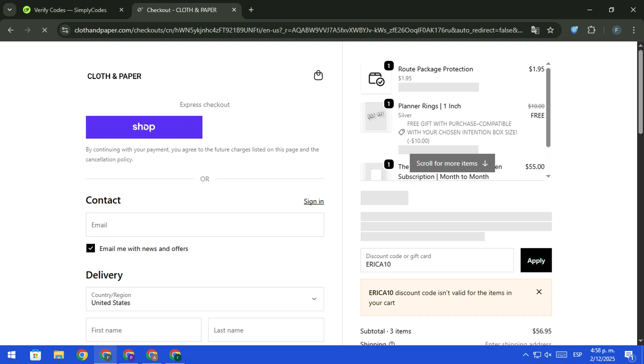The height and width of the screenshot is (364, 644).
Task: Open the shopping bag cart icon
Action: point(318,76)
